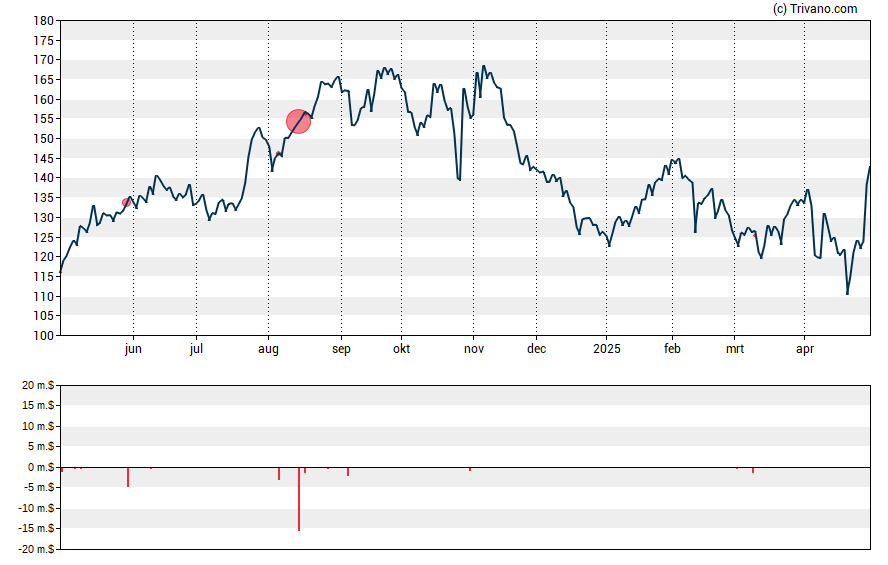Click the '2025' year label
Viewport: 888px width, 565px height.
tap(607, 349)
